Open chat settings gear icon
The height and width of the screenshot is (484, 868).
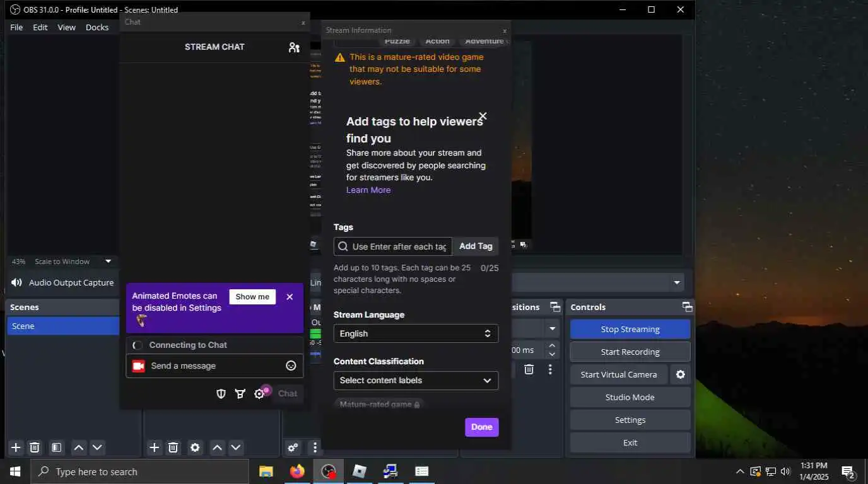(x=259, y=394)
